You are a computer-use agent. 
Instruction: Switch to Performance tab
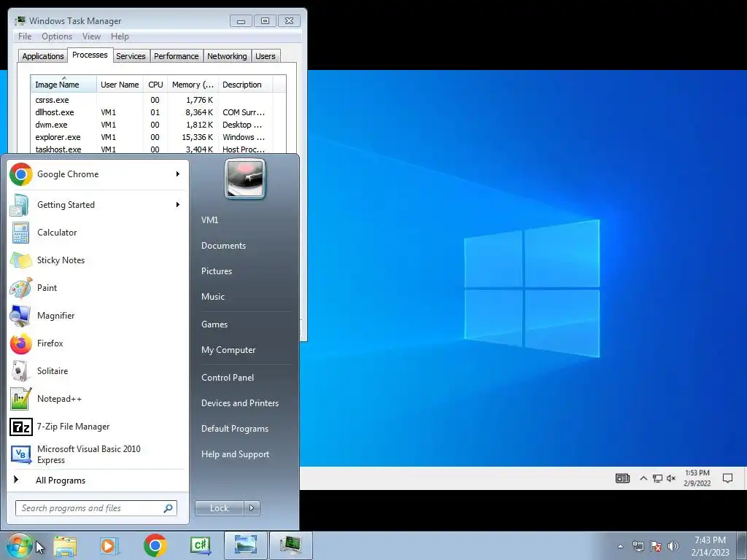[176, 56]
